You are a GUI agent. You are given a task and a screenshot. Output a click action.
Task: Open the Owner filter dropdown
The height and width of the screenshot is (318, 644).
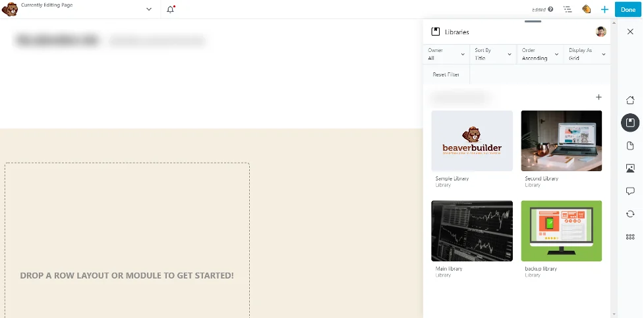(446, 54)
